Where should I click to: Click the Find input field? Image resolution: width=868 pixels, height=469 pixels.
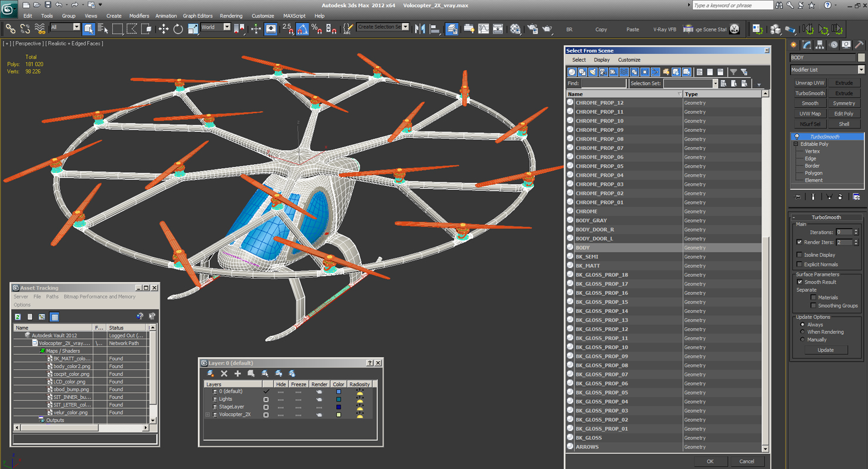(604, 83)
